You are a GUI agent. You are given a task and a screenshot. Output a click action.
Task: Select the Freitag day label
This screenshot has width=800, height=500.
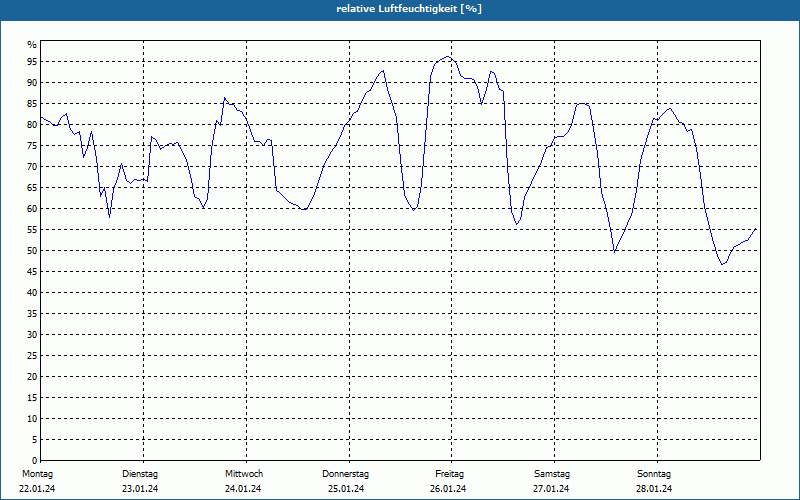(449, 474)
